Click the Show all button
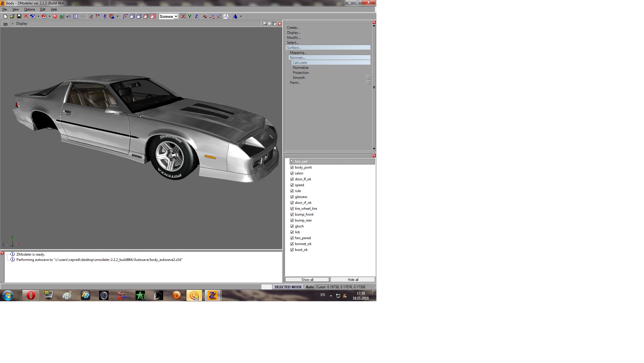 click(x=307, y=279)
